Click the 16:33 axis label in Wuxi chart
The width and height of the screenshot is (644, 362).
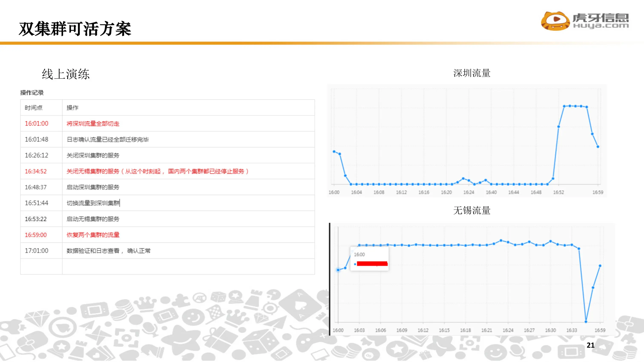572,330
